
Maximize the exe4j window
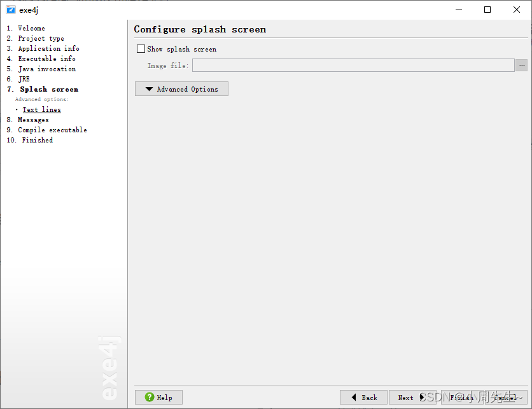tap(487, 10)
